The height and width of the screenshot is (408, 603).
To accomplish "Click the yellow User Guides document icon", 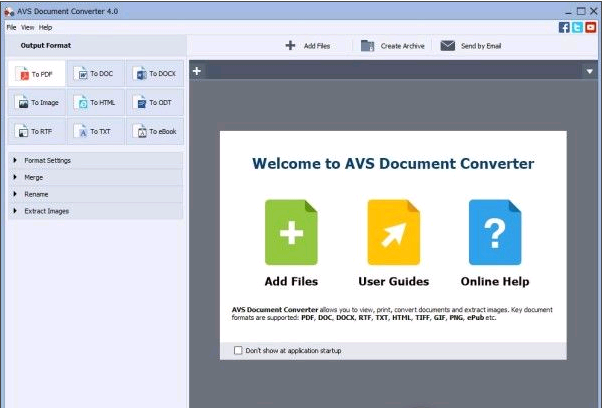I will (393, 232).
